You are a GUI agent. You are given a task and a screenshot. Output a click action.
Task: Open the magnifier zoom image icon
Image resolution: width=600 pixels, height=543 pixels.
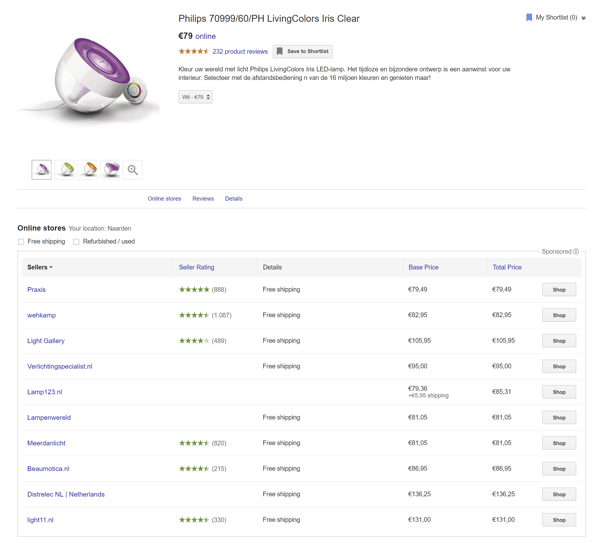pyautogui.click(x=133, y=170)
